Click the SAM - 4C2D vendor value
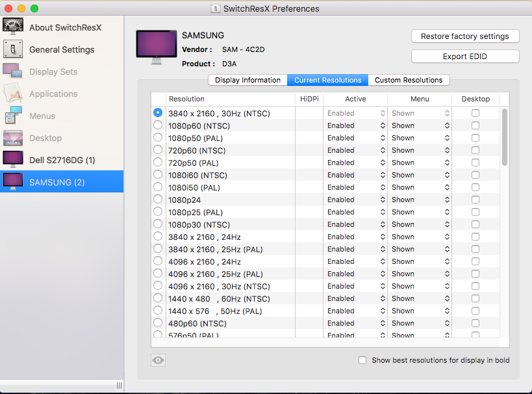 pyautogui.click(x=244, y=49)
